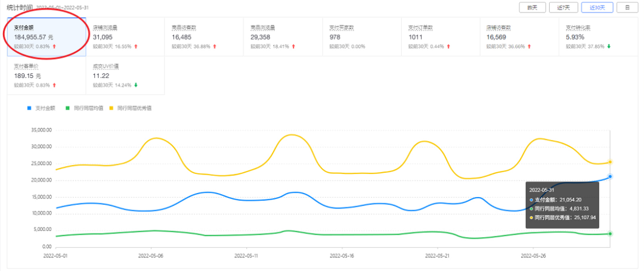Click x-axis label 2022-05-26
Viewport: 644px width, 271px height.
[x=533, y=256]
